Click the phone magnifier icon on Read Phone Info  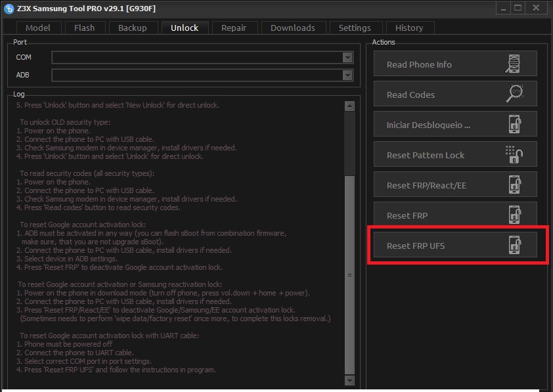(513, 64)
